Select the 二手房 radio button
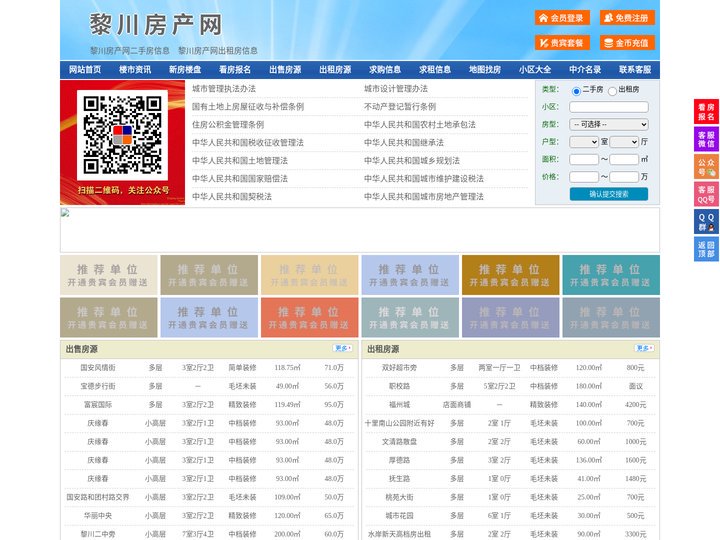The height and width of the screenshot is (540, 720). pyautogui.click(x=576, y=91)
